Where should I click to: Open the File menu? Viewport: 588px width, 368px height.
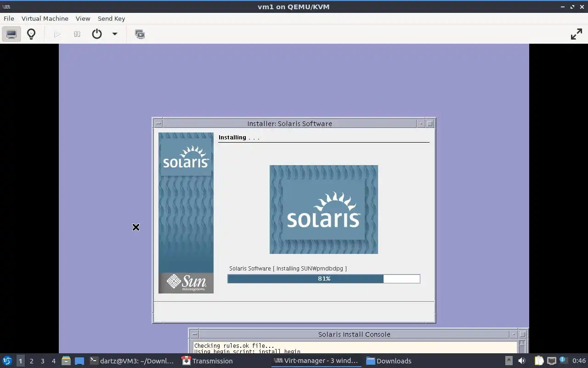click(9, 18)
